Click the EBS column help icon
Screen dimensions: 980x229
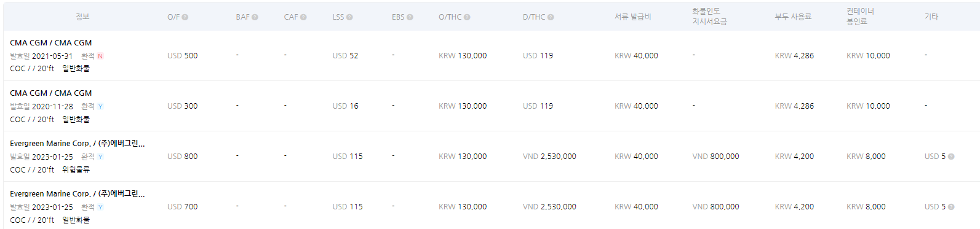(x=410, y=17)
